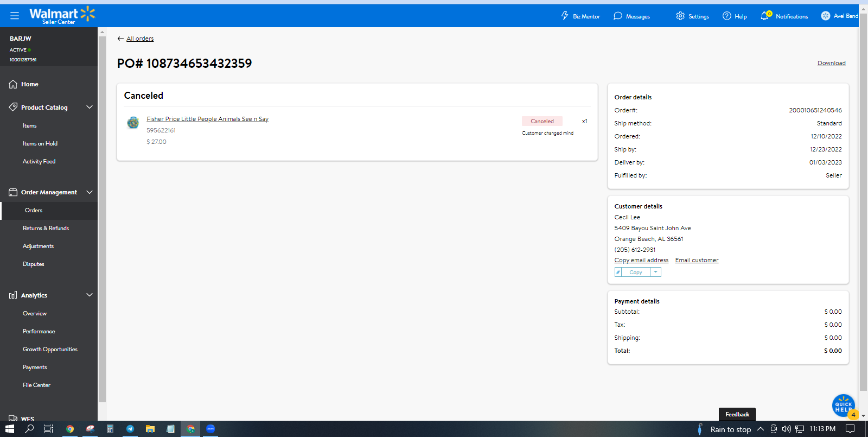Show hidden tray icons chevron
Image resolution: width=868 pixels, height=437 pixels.
[x=761, y=429]
